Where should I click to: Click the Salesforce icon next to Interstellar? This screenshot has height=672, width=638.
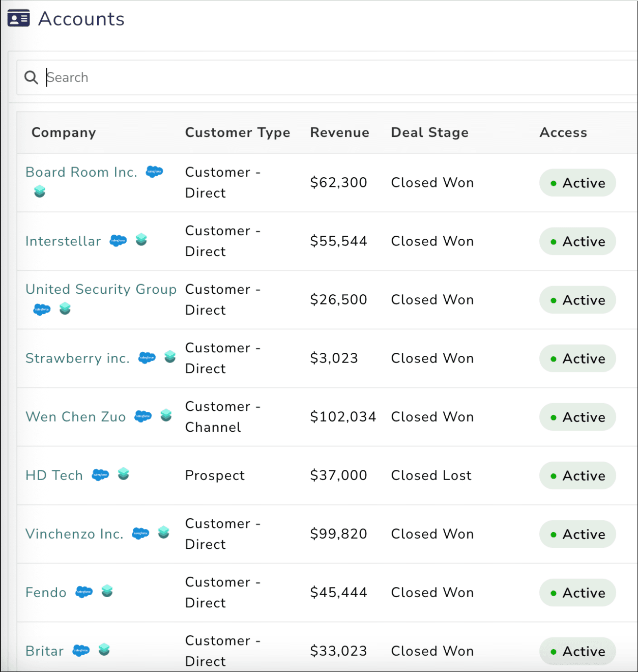(119, 240)
